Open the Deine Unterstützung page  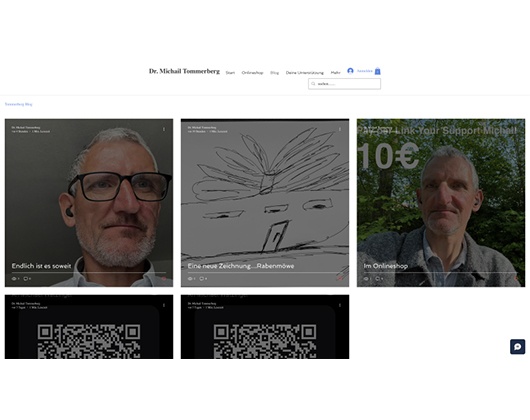point(305,73)
